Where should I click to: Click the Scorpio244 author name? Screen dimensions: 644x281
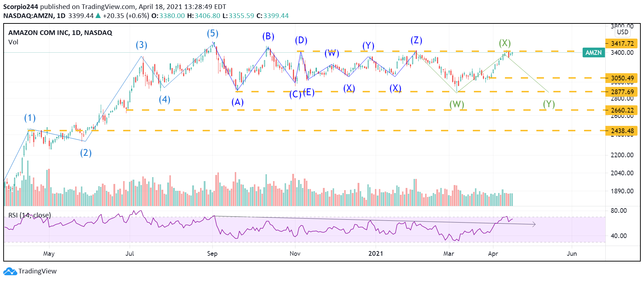[21, 7]
